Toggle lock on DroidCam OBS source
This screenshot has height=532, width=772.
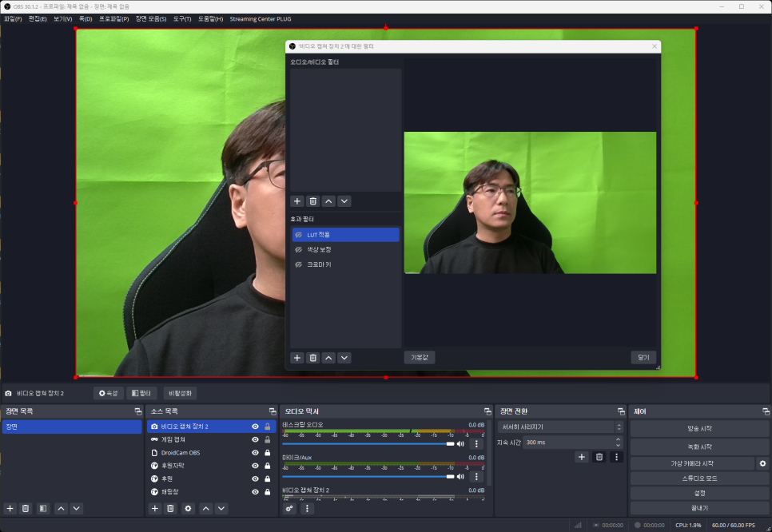(x=268, y=452)
